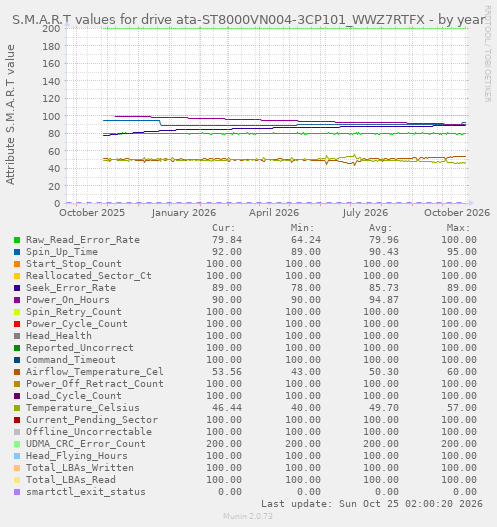Select the Total_LBAs_Written legend label
The width and height of the screenshot is (497, 527).
(80, 468)
